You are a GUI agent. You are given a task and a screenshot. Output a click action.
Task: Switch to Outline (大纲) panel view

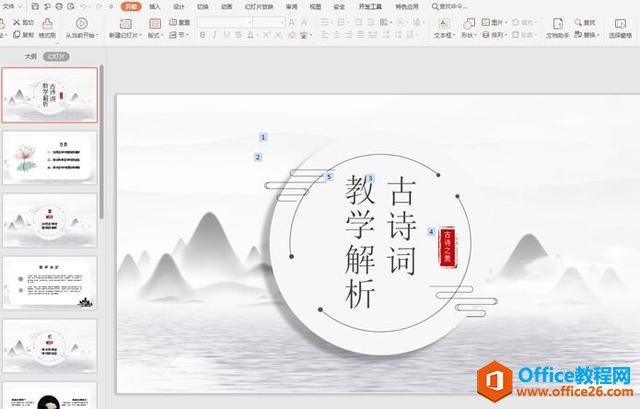(30, 57)
